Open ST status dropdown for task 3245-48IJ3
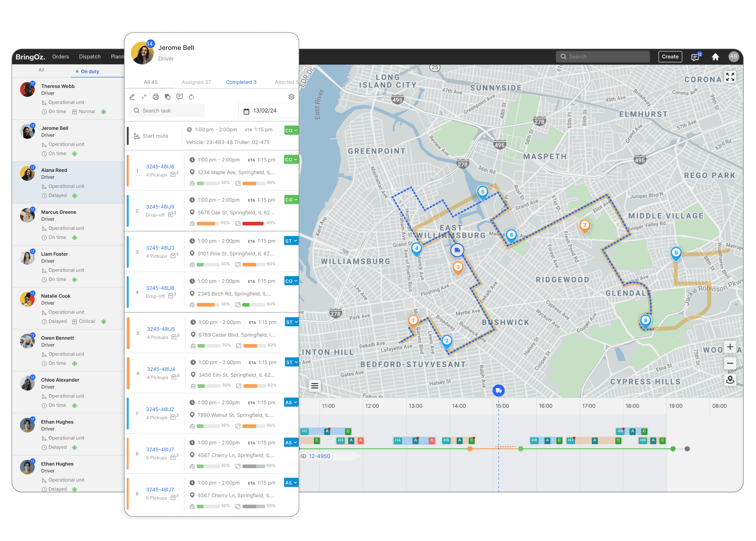 (x=291, y=241)
